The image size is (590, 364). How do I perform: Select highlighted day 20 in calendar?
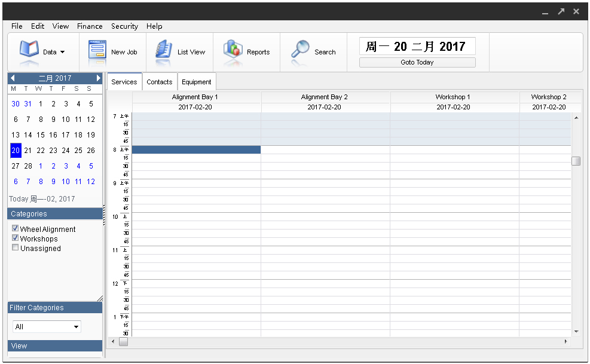coord(16,150)
